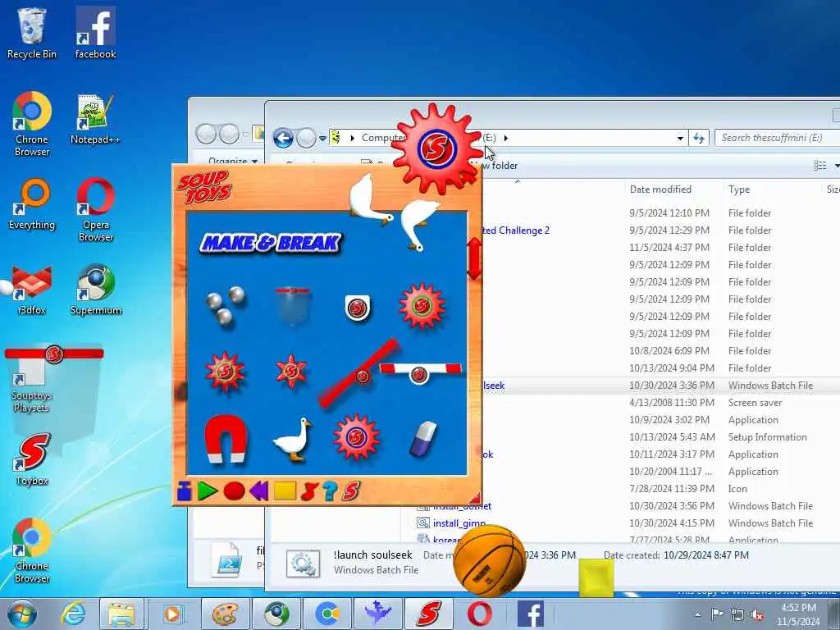
Task: Click the basketball toy on the desktop
Action: click(489, 560)
